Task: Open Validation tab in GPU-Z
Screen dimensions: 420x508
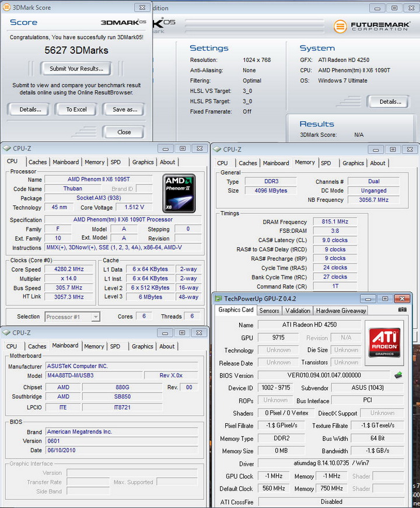Action: [x=297, y=311]
